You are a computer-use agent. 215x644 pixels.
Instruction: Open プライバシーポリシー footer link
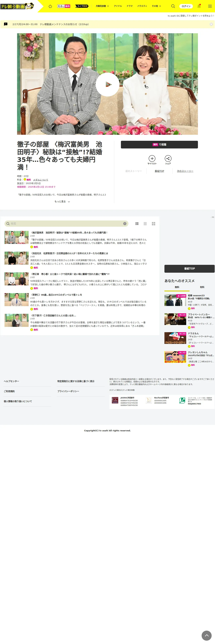(68, 391)
